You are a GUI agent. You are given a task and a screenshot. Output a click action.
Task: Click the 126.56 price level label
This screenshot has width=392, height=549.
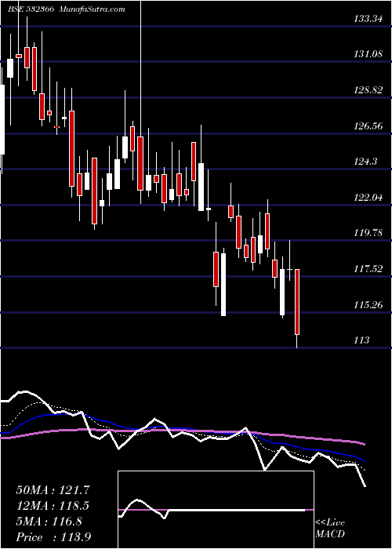click(x=368, y=125)
